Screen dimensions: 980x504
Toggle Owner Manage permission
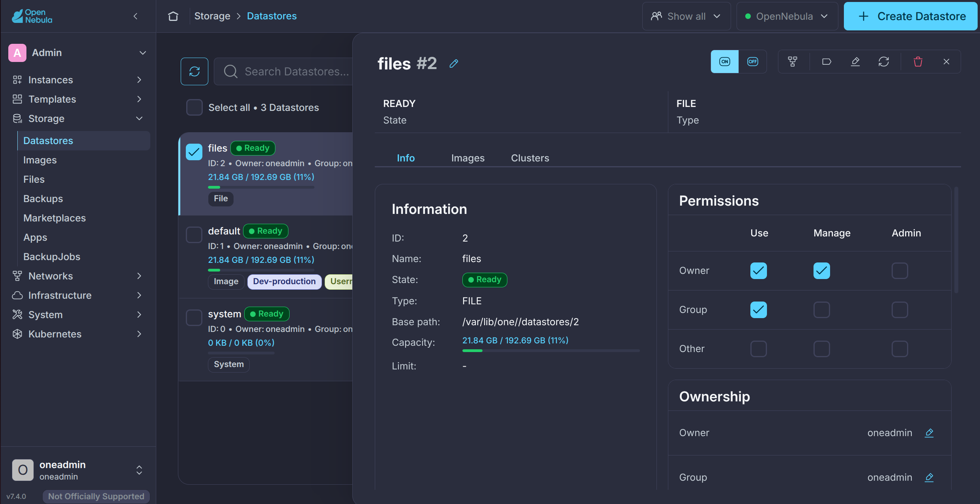coord(822,271)
